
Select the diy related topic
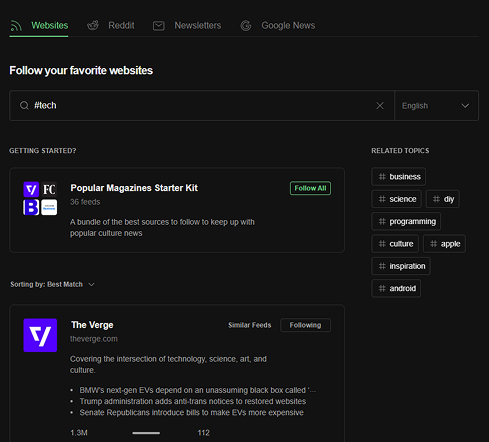[x=443, y=199]
